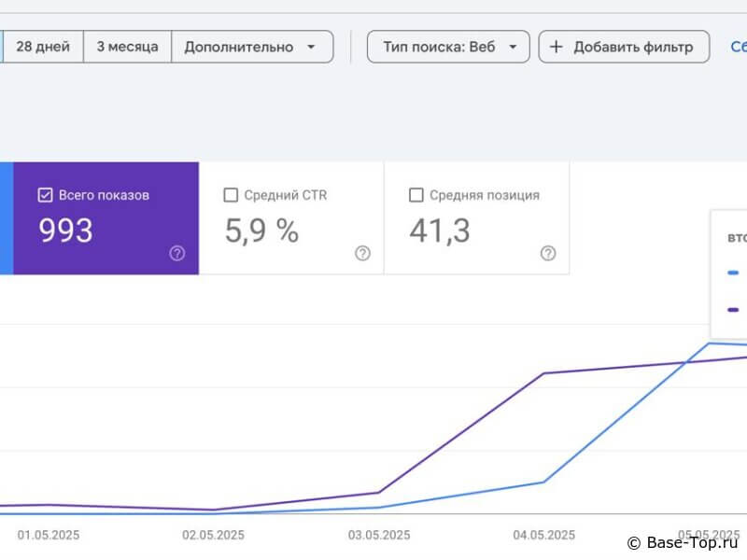Click help icon in Всего показов card

(x=177, y=253)
